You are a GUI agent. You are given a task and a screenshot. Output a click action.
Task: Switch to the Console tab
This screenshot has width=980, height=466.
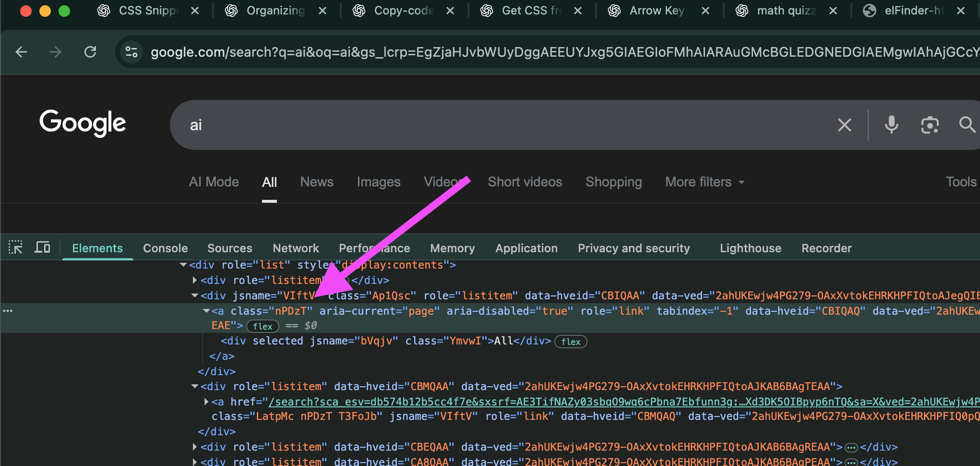pyautogui.click(x=165, y=248)
